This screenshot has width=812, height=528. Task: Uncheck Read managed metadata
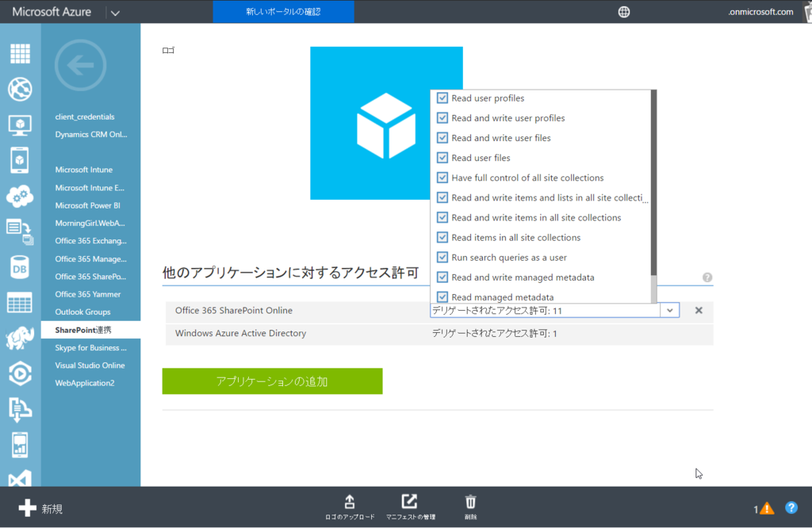(442, 297)
